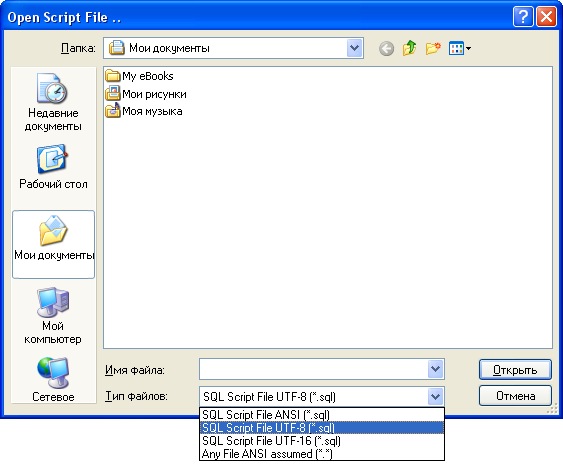
Task: Go up one folder level
Action: tap(410, 48)
